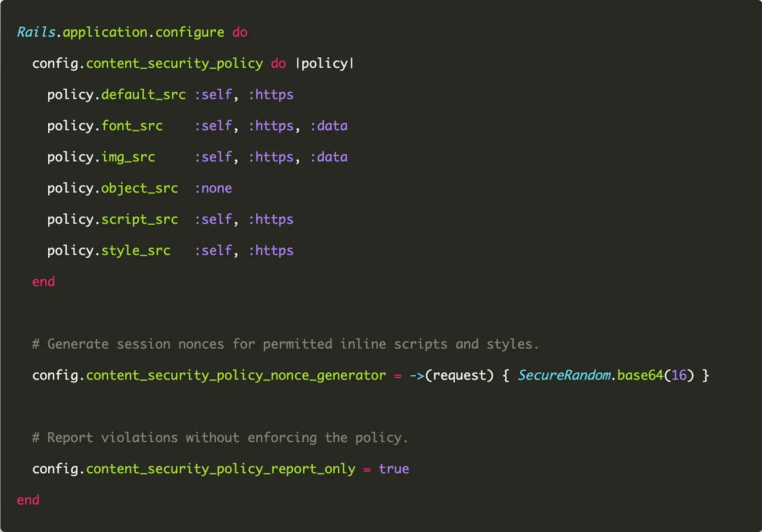
Task: Click the comment about generating session nonces
Action: 285,344
